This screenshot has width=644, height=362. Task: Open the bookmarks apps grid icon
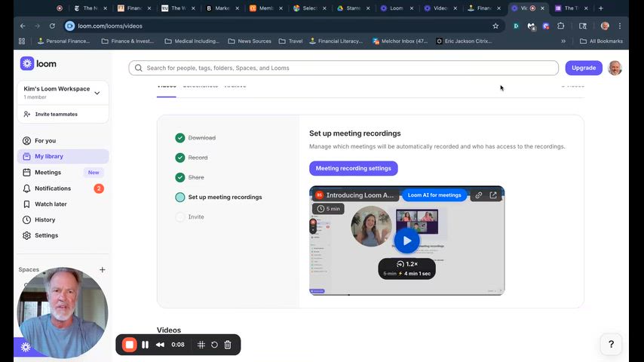point(22,41)
